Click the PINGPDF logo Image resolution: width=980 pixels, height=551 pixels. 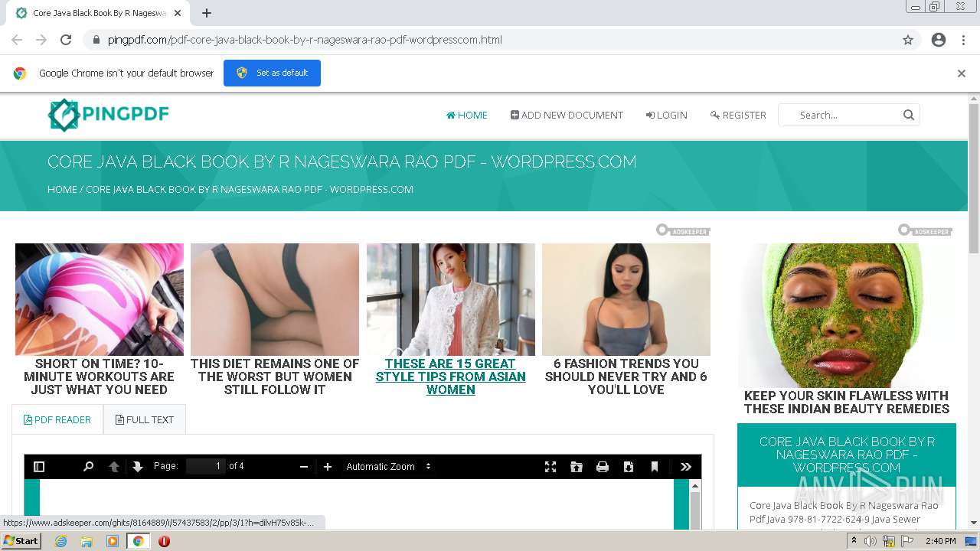[108, 115]
